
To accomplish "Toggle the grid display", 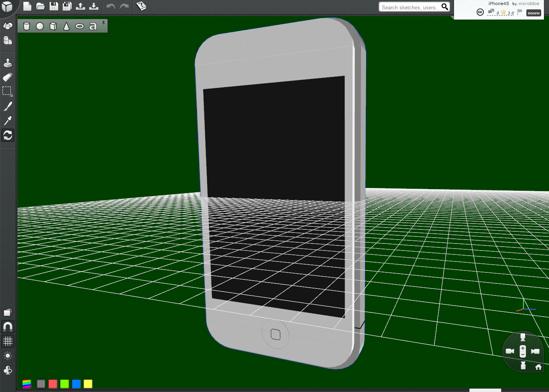I will 8,341.
